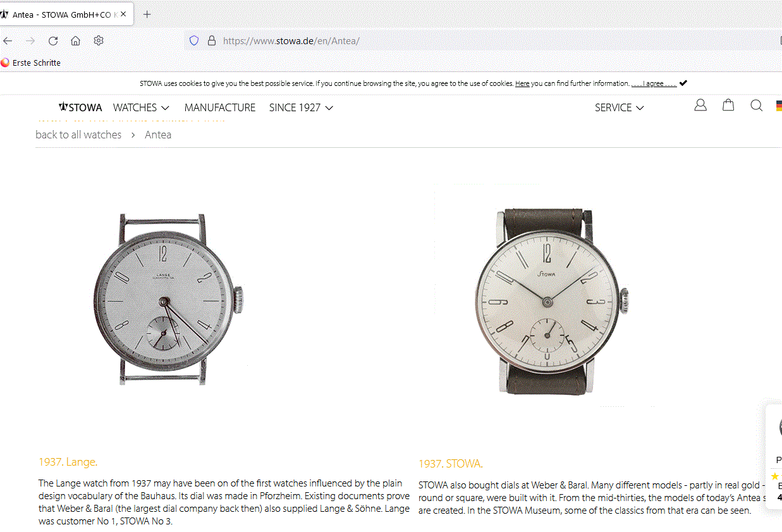
Task: Click the 1937 Lange watch image
Action: [168, 299]
